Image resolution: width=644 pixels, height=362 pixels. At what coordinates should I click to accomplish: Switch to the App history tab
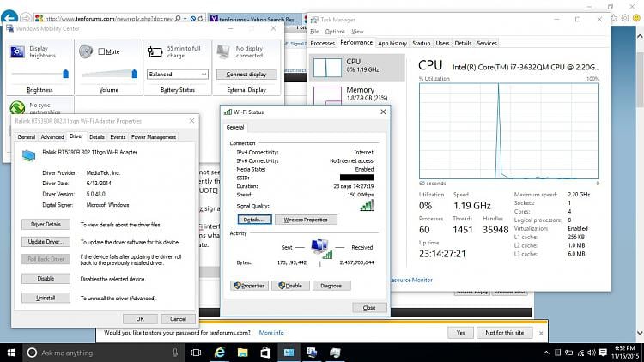tap(392, 43)
